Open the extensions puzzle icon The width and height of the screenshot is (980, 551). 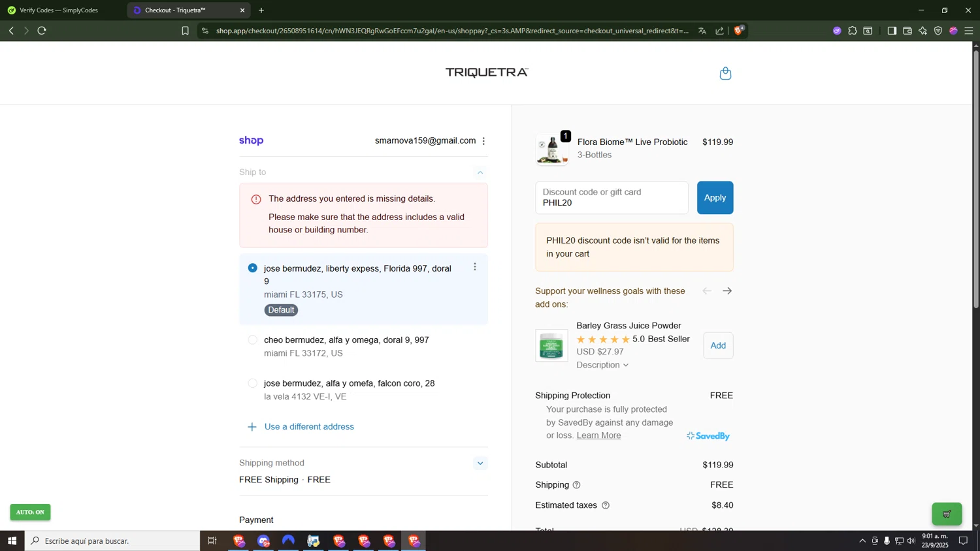[x=853, y=31]
